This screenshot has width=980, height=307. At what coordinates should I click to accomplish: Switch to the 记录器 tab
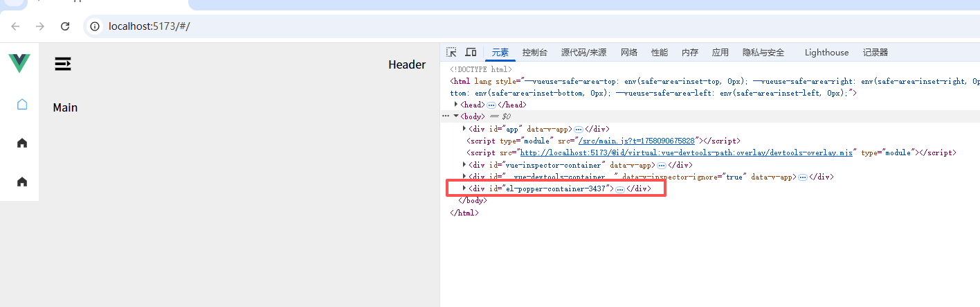[x=875, y=53]
